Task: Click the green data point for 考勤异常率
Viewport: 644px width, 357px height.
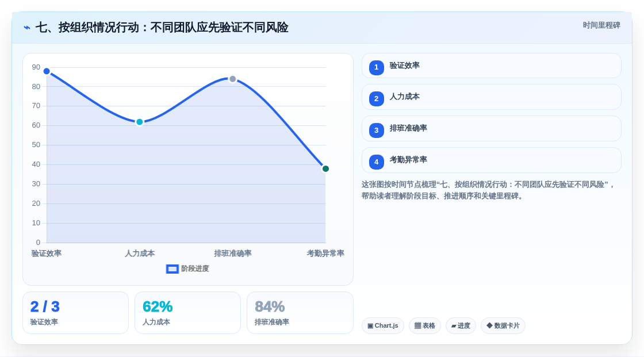Action: [x=325, y=169]
